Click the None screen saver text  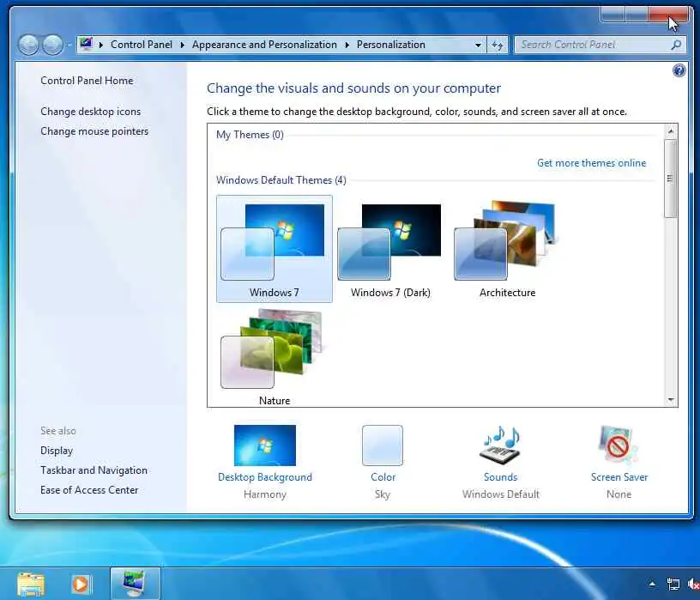click(x=619, y=494)
